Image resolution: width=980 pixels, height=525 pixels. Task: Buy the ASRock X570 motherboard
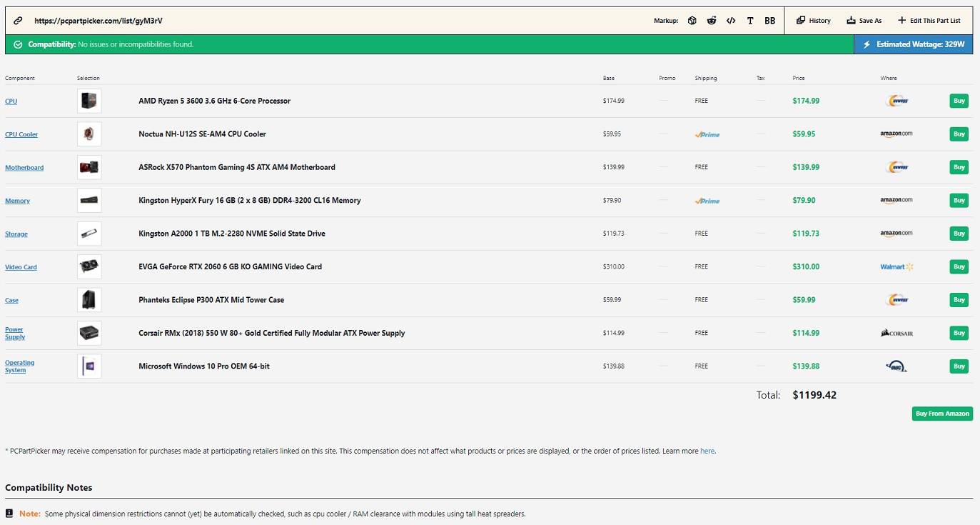coord(959,167)
